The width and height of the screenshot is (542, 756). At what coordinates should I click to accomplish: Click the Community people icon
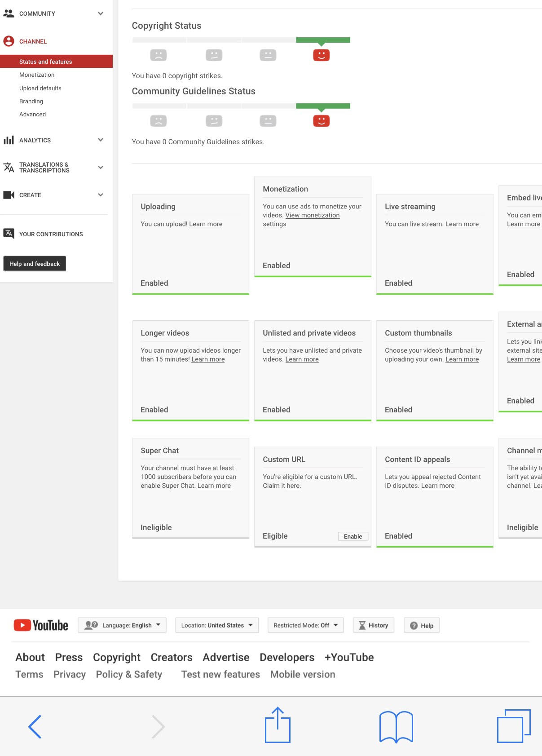point(9,13)
